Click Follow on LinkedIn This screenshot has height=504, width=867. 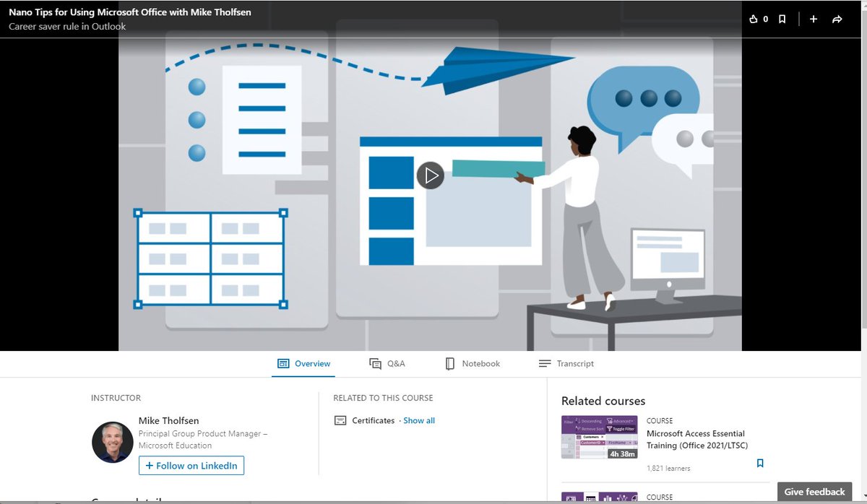[191, 466]
